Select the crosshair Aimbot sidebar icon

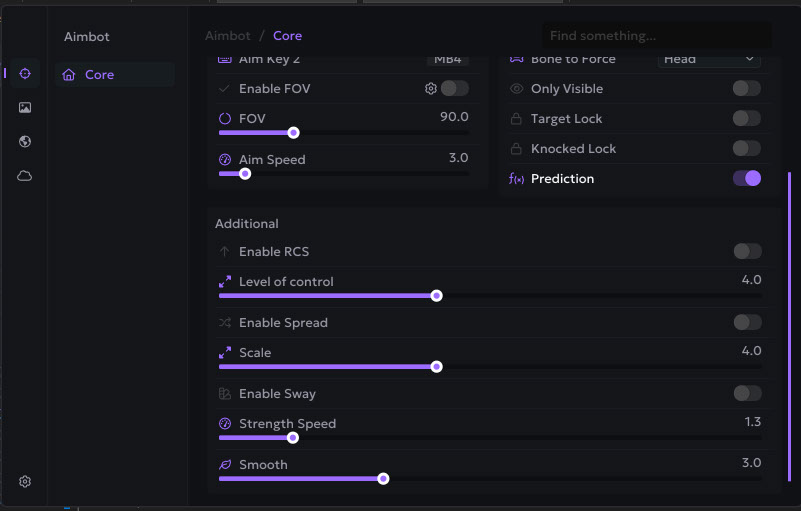coord(25,74)
